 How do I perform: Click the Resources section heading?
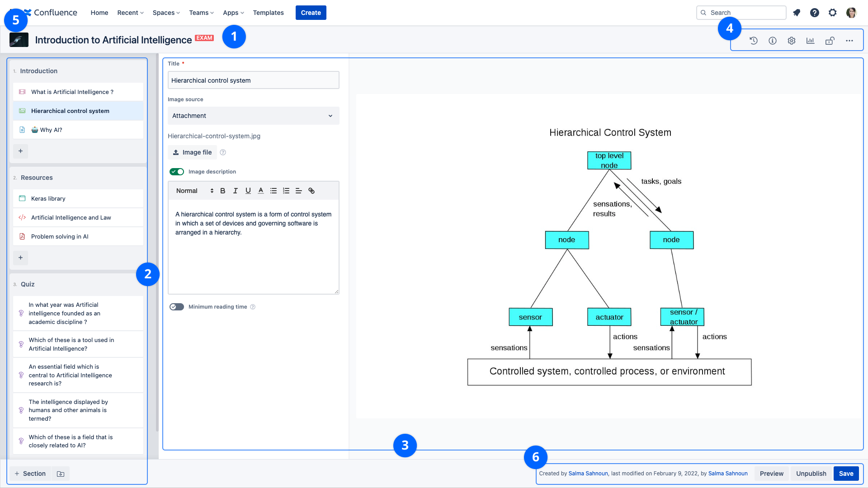pos(37,178)
